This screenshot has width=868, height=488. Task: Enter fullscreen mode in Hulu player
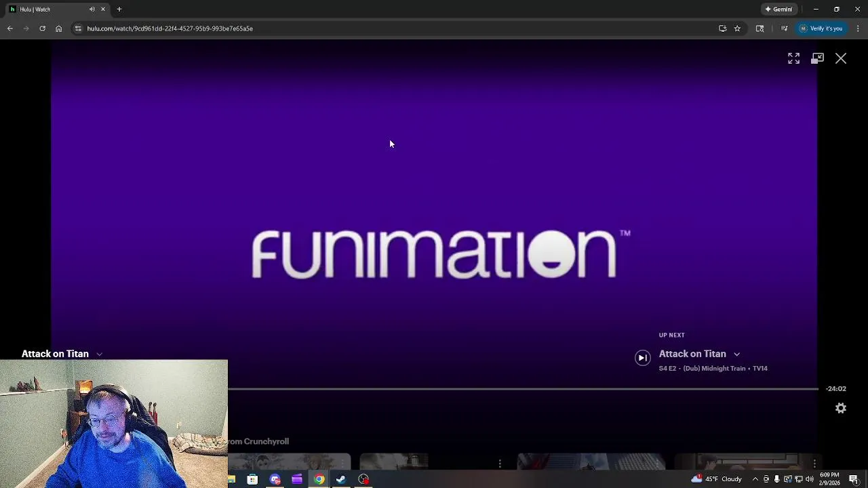[x=793, y=59]
